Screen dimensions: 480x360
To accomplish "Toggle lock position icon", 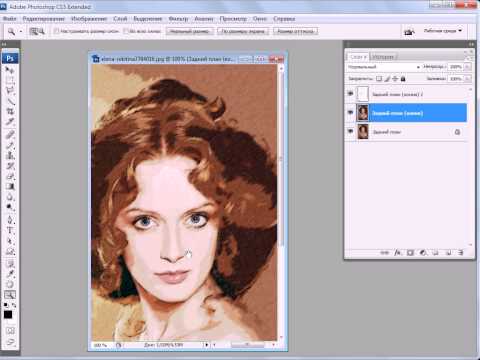I will (x=395, y=79).
